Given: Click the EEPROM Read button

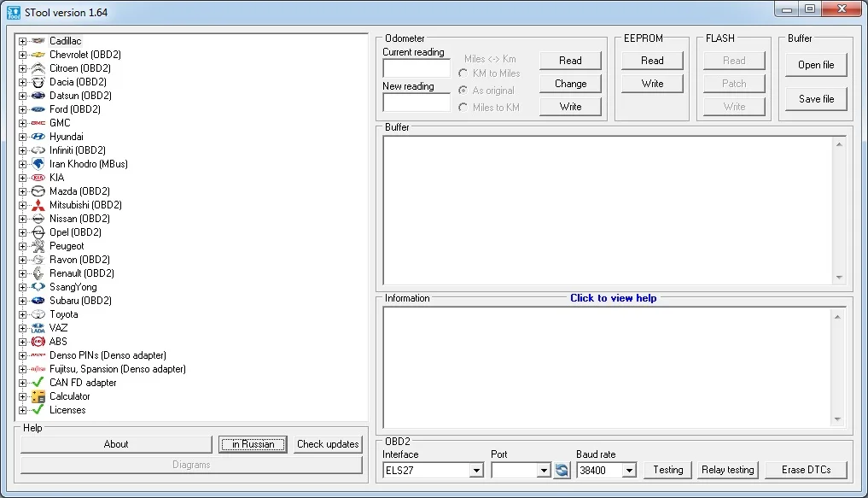Looking at the screenshot, I should point(652,61).
